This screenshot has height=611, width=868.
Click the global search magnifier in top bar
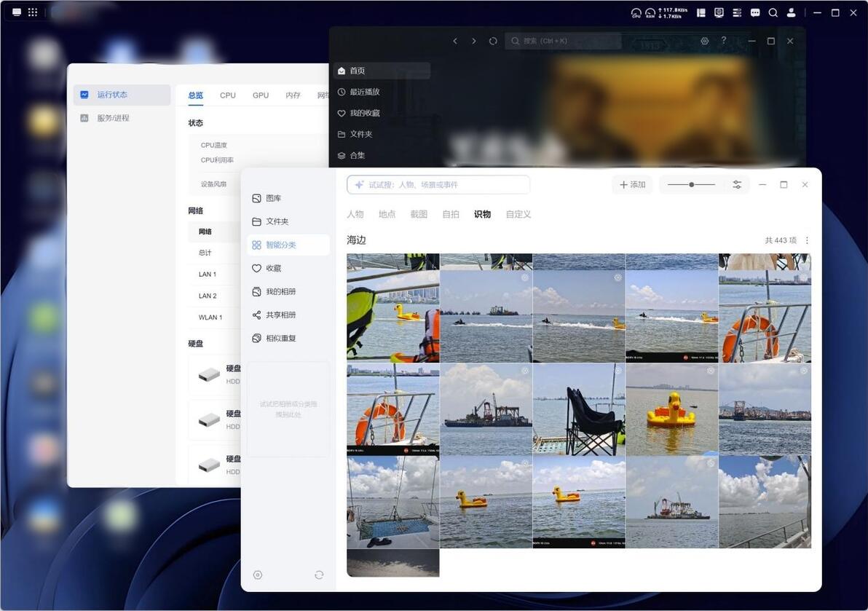pos(773,12)
